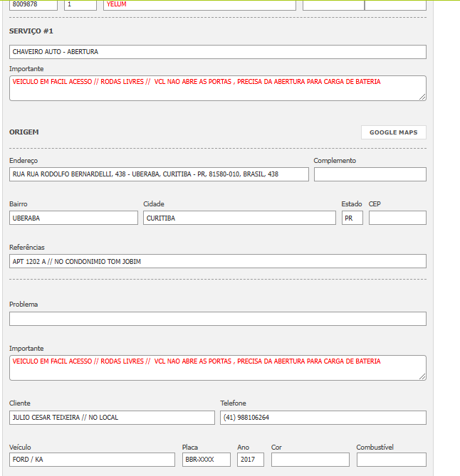
Task: Select the Telefone field
Action: point(323,418)
